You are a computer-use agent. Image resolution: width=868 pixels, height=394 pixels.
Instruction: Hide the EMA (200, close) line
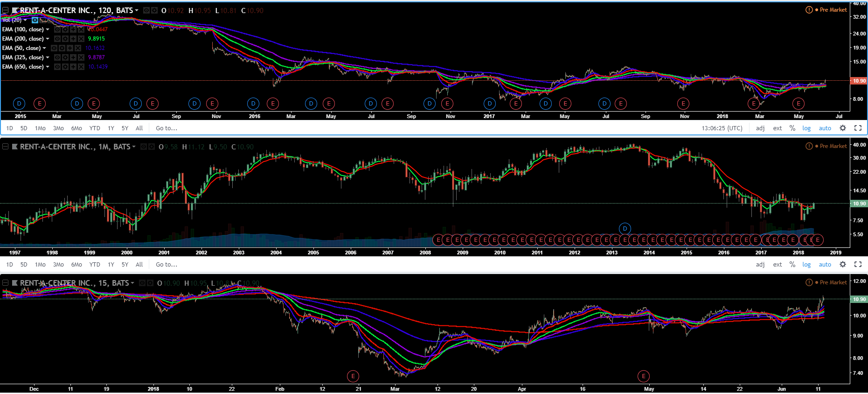[57, 39]
